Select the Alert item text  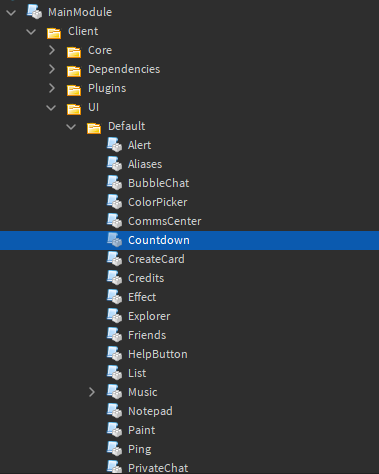[139, 145]
